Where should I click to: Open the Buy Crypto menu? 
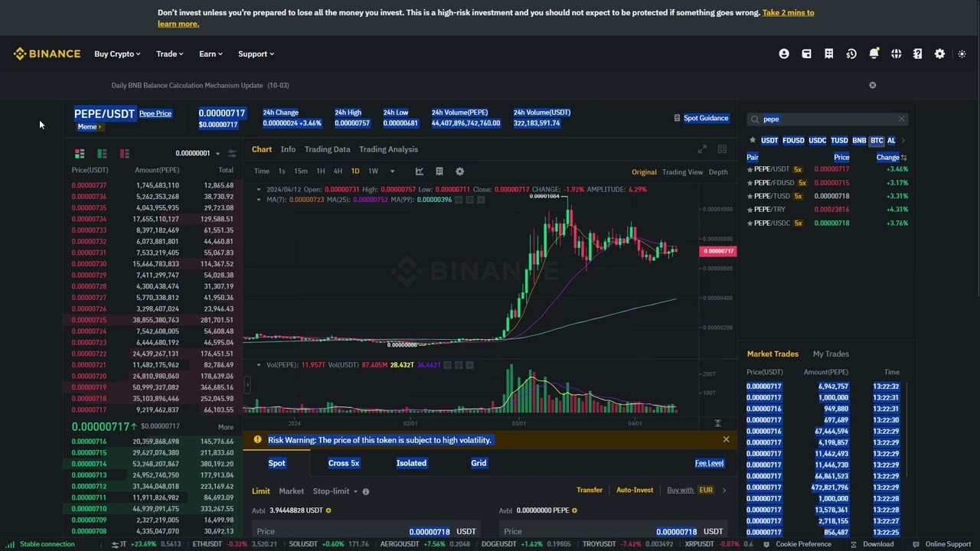pyautogui.click(x=117, y=54)
